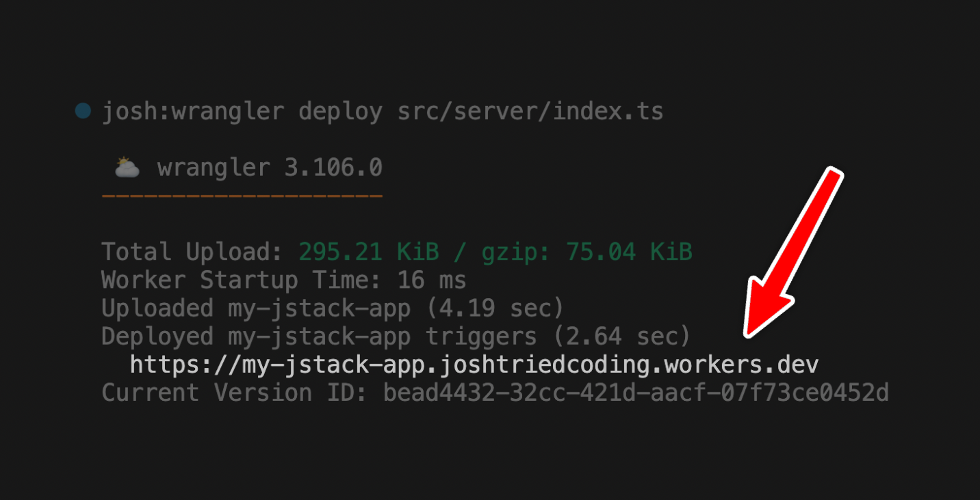Click the "(4.19 sec)" upload duration

(495, 308)
